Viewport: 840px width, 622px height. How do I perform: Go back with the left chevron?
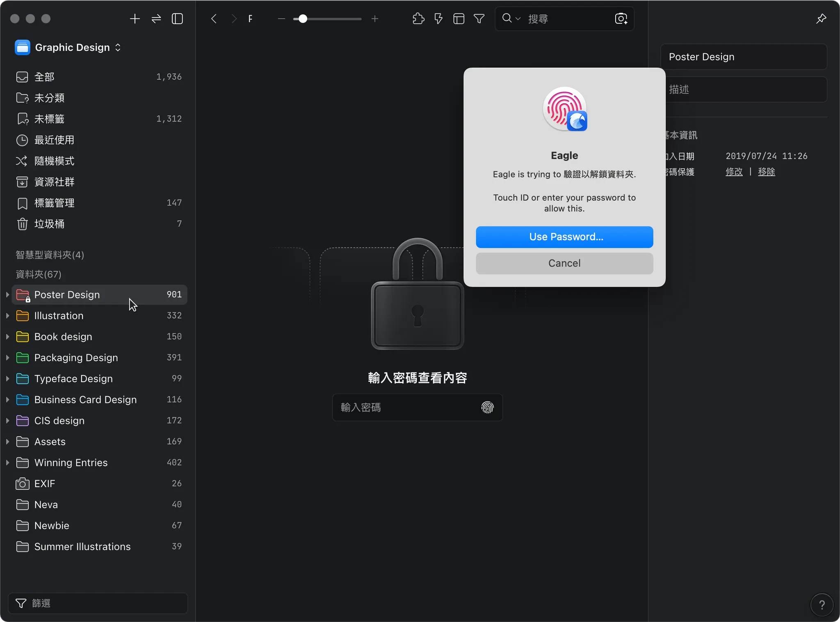tap(214, 19)
